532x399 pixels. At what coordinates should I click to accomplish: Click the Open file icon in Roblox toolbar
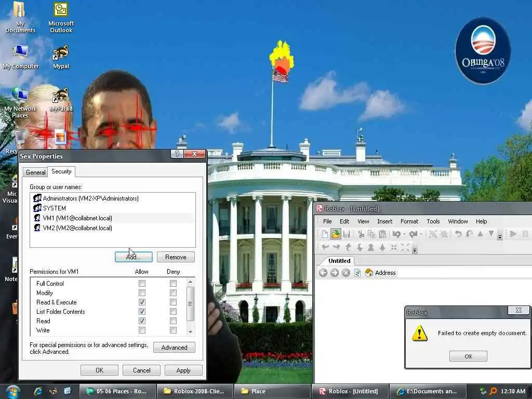coord(336,234)
